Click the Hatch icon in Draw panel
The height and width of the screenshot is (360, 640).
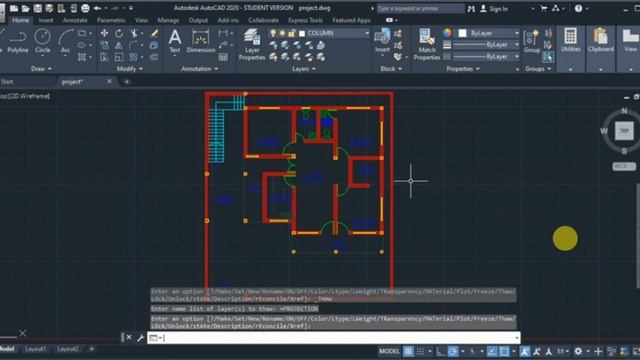[x=82, y=57]
